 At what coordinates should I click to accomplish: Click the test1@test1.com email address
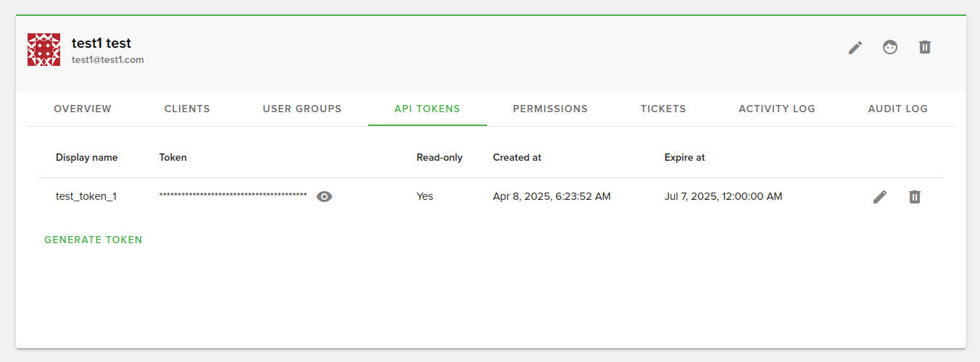click(x=108, y=60)
